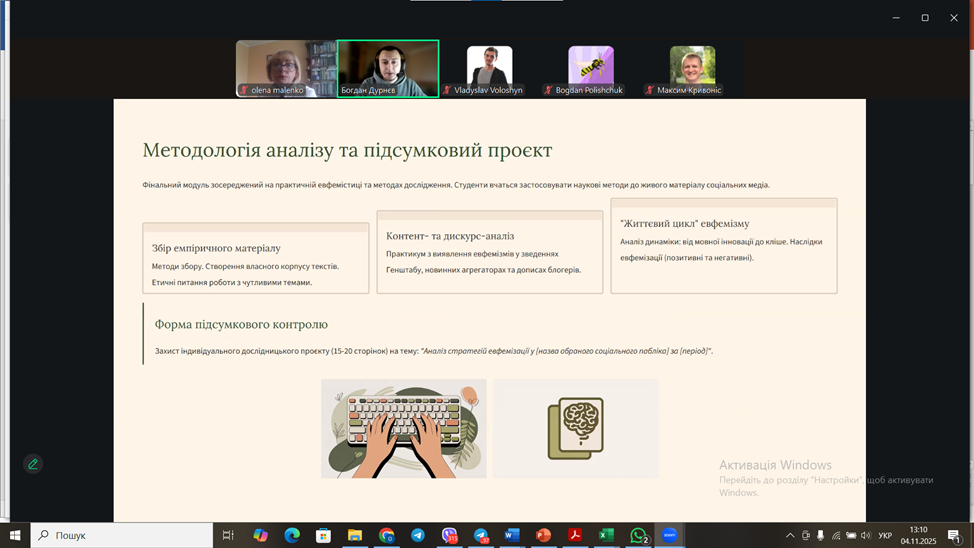
Task: Open Telegram from the taskbar
Action: pyautogui.click(x=418, y=536)
